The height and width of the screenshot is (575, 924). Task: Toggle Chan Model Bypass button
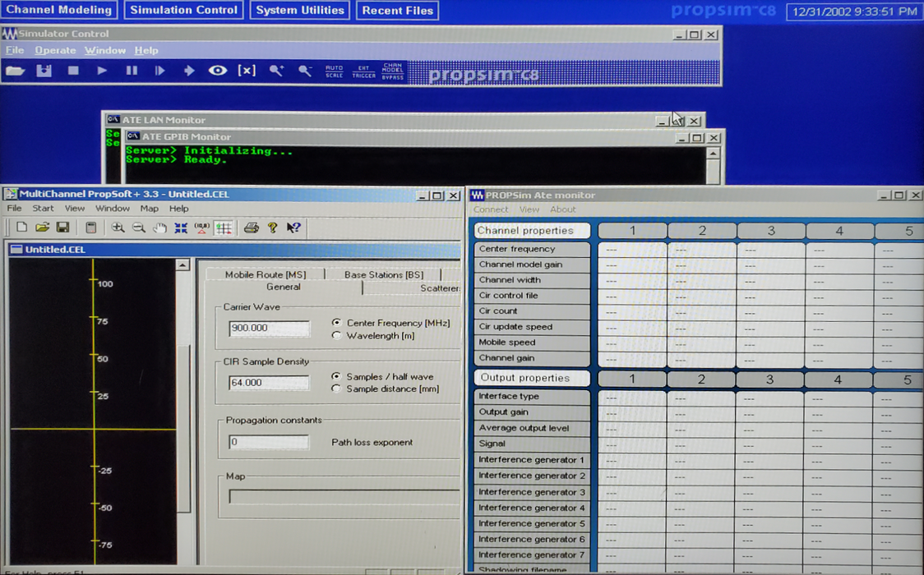tap(392, 71)
